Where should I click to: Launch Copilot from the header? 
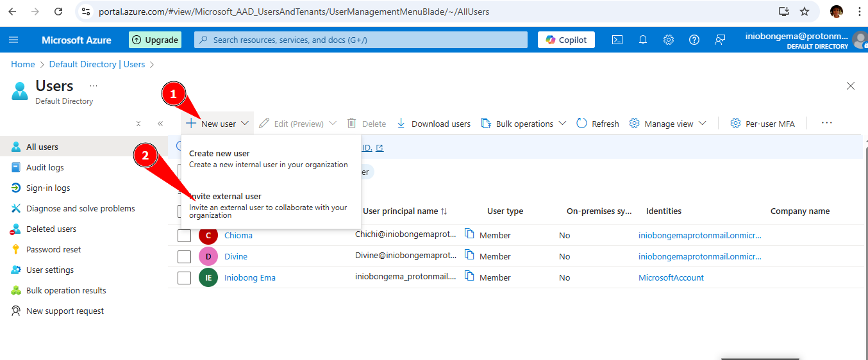pyautogui.click(x=566, y=40)
